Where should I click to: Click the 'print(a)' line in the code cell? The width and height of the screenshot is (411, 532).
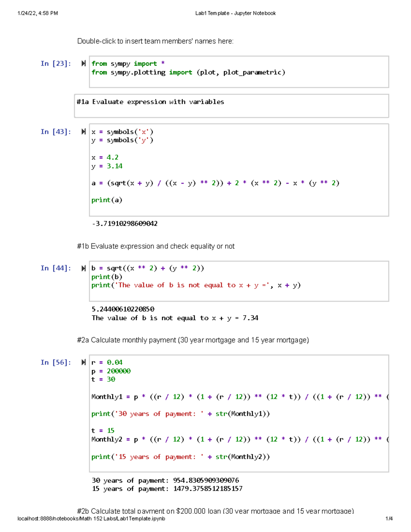(x=107, y=200)
